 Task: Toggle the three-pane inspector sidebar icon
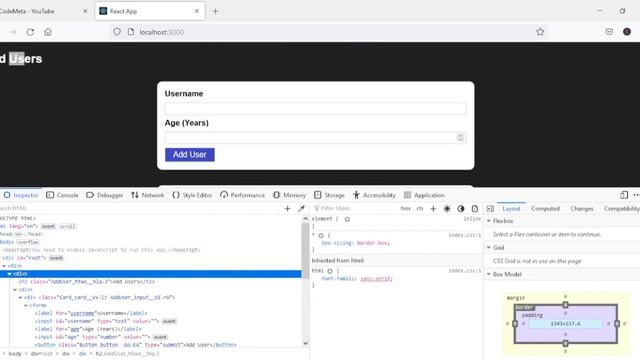(490, 209)
